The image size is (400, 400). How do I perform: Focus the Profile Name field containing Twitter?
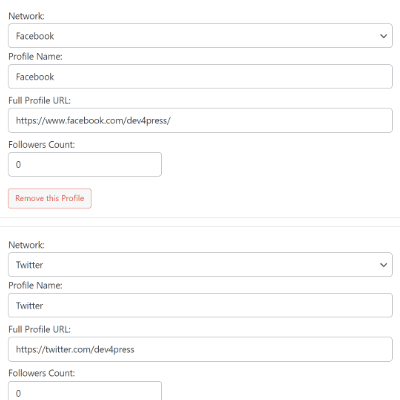[200, 305]
